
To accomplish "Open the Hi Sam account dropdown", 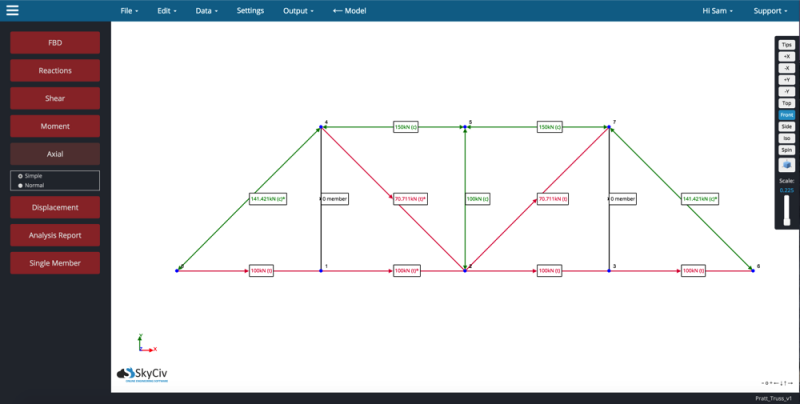I will [717, 11].
